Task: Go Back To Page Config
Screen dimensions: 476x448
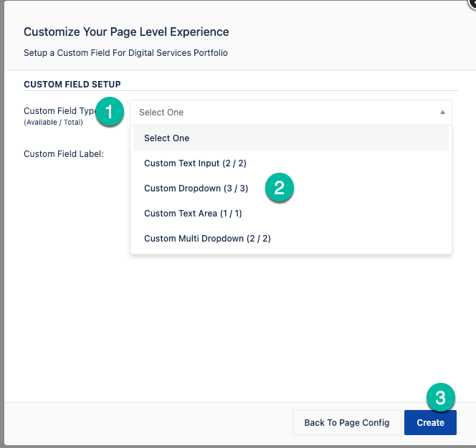Action: [x=347, y=422]
